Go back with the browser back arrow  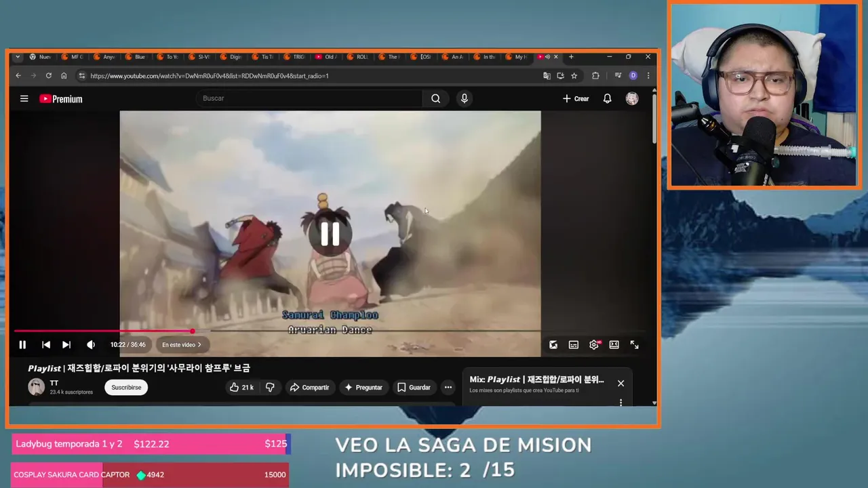[x=18, y=76]
